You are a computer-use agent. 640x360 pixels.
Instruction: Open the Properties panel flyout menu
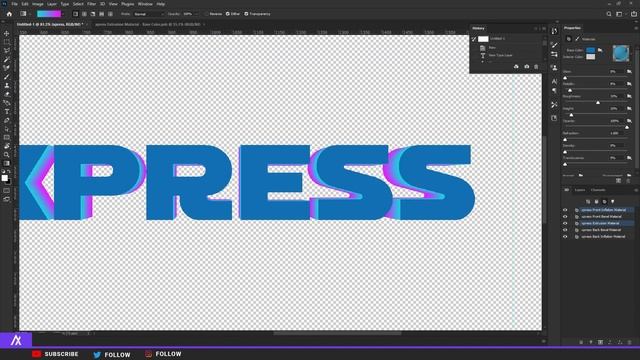[x=636, y=28]
